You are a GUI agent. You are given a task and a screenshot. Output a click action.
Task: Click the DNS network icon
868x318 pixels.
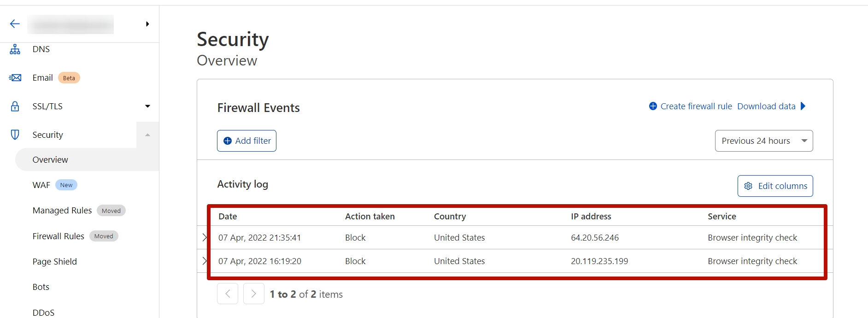15,49
